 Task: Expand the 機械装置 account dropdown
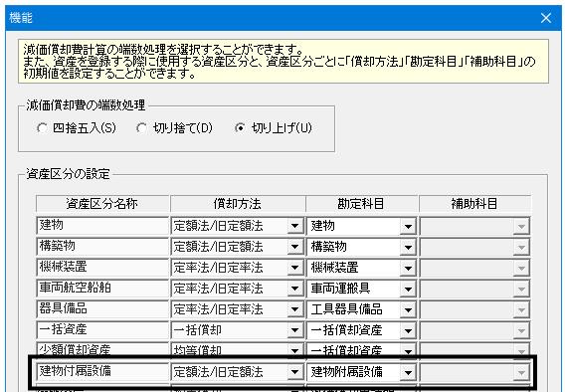click(x=408, y=268)
